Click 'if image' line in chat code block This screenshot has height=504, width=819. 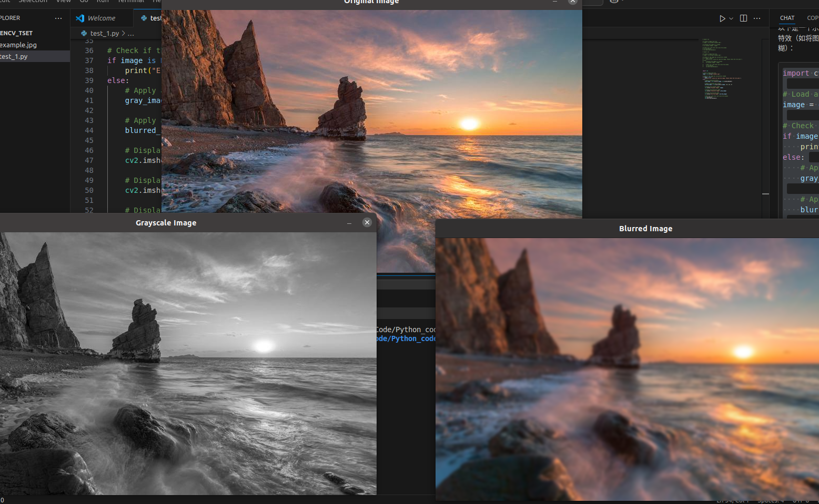click(800, 136)
